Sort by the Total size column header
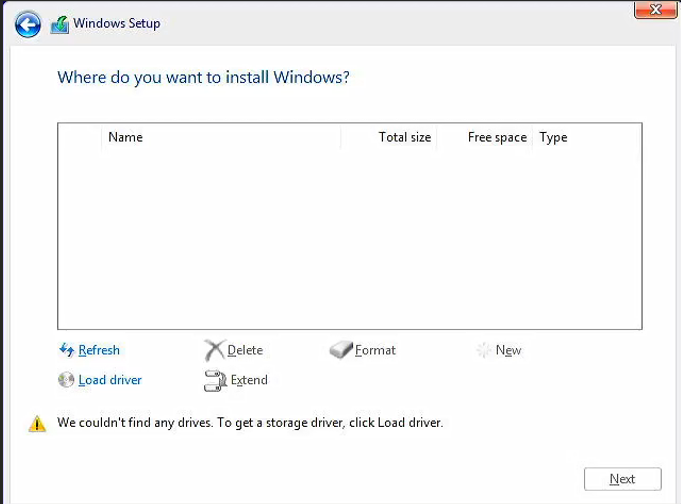The height and width of the screenshot is (504, 681). (404, 137)
